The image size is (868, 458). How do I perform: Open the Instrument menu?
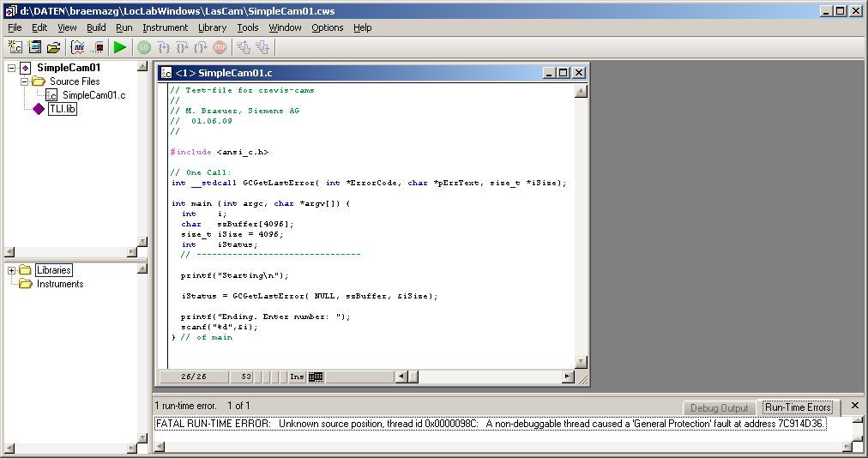165,27
